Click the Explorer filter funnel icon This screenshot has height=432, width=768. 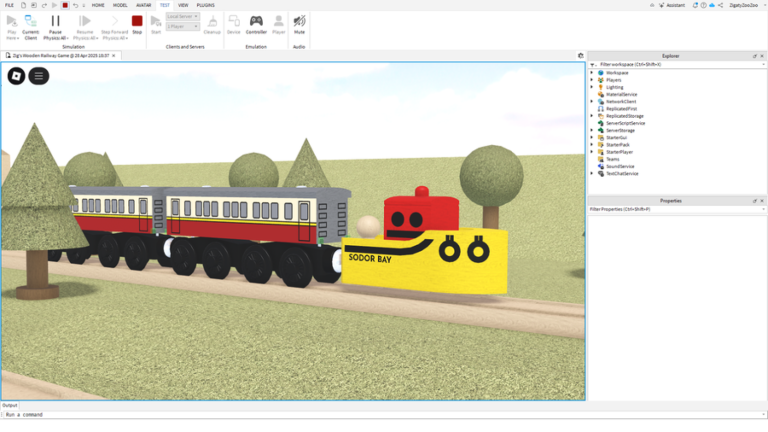point(593,65)
